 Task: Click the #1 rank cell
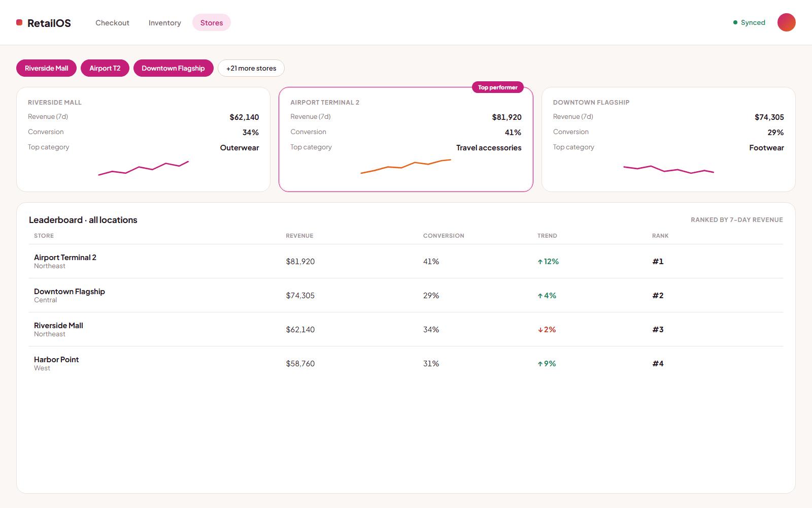click(658, 262)
